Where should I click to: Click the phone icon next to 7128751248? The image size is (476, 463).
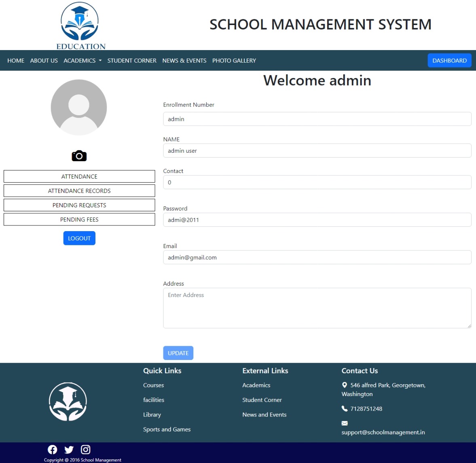(345, 408)
